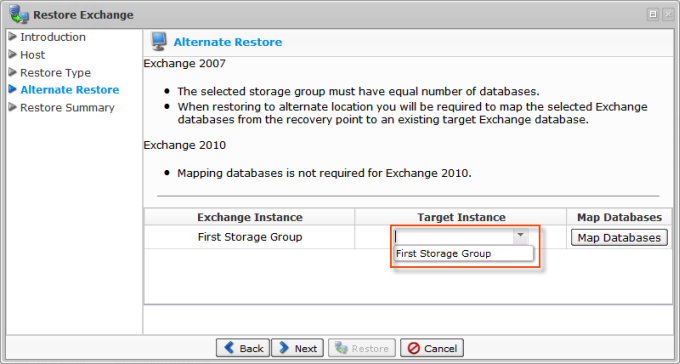
Task: Go Back to previous step
Action: click(x=243, y=348)
